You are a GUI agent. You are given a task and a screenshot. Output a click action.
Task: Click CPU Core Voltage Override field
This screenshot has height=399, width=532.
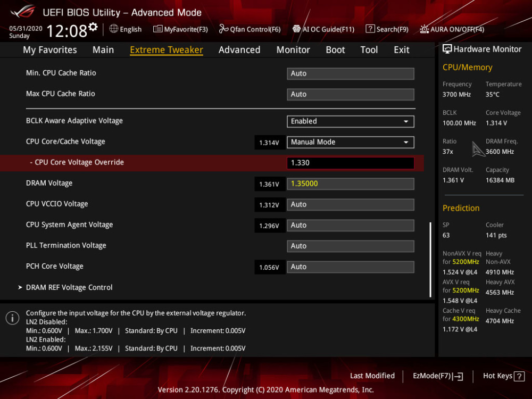[x=351, y=163]
